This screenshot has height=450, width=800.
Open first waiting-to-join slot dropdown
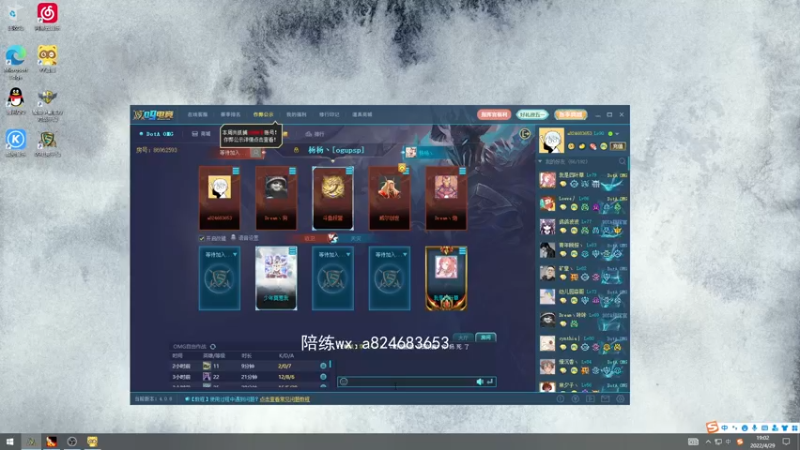[x=235, y=254]
